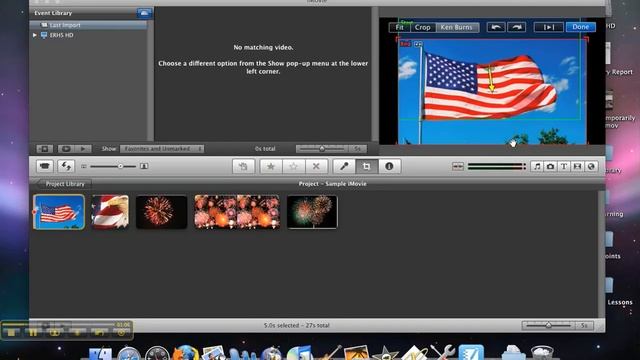Choose the Fit option
This screenshot has height=360, width=640.
pyautogui.click(x=400, y=27)
